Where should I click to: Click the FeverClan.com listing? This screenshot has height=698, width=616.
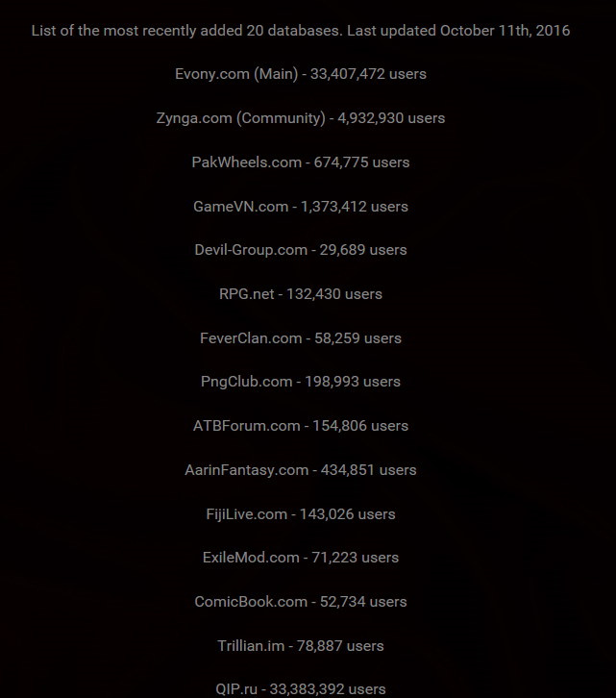point(301,338)
